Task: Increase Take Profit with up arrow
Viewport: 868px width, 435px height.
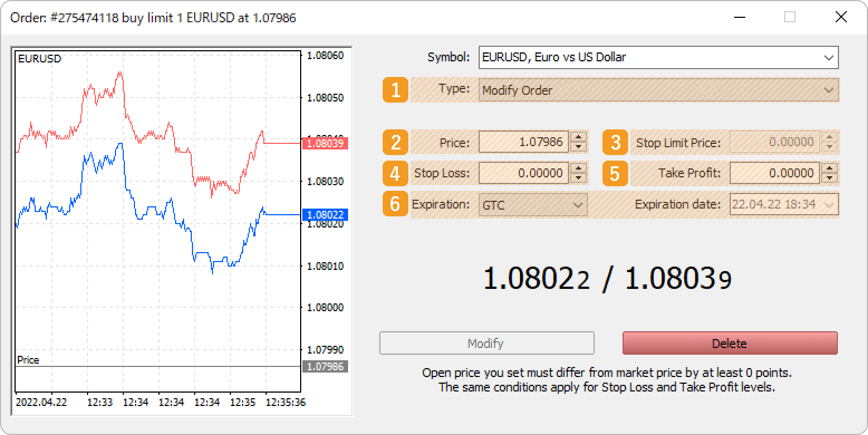Action: 830,168
